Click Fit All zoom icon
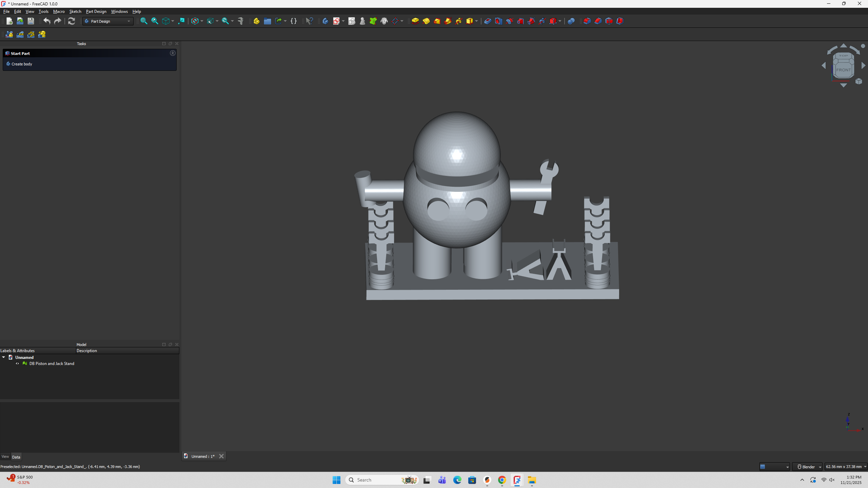The height and width of the screenshot is (488, 868). coord(144,21)
